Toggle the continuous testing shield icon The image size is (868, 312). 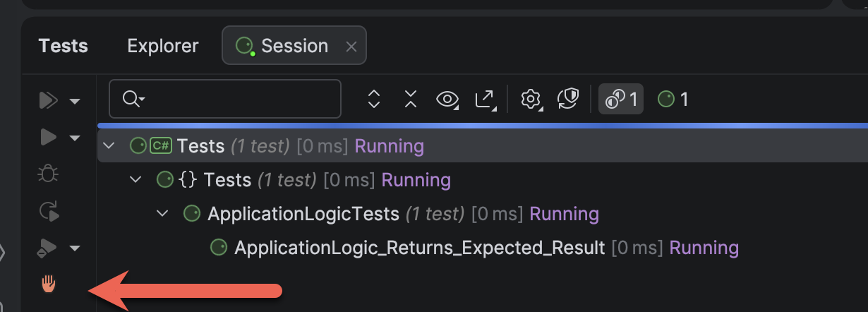tap(568, 100)
